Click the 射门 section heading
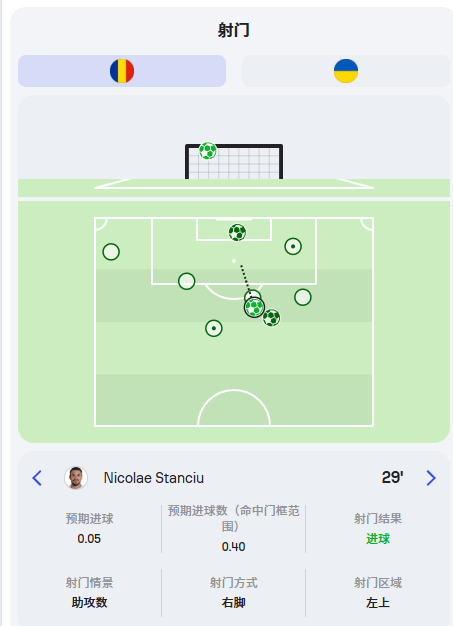This screenshot has height=626, width=453. coord(233,30)
